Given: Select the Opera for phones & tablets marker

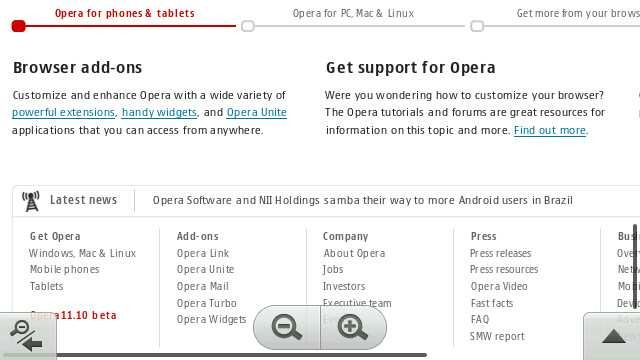Looking at the screenshot, I should pyautogui.click(x=18, y=26).
